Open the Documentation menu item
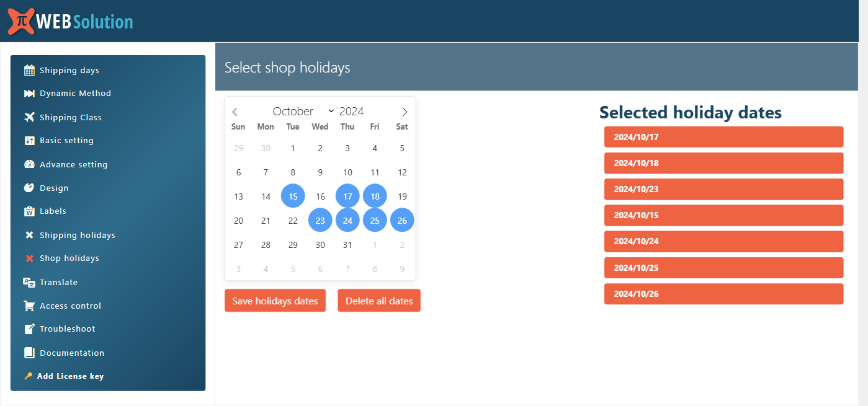Image resolution: width=868 pixels, height=406 pixels. (72, 353)
